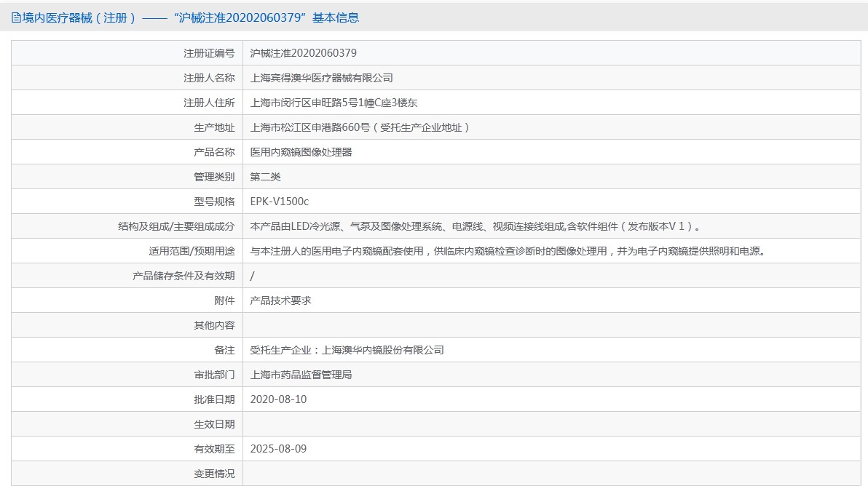Click the 有效期至 label

pos(214,449)
